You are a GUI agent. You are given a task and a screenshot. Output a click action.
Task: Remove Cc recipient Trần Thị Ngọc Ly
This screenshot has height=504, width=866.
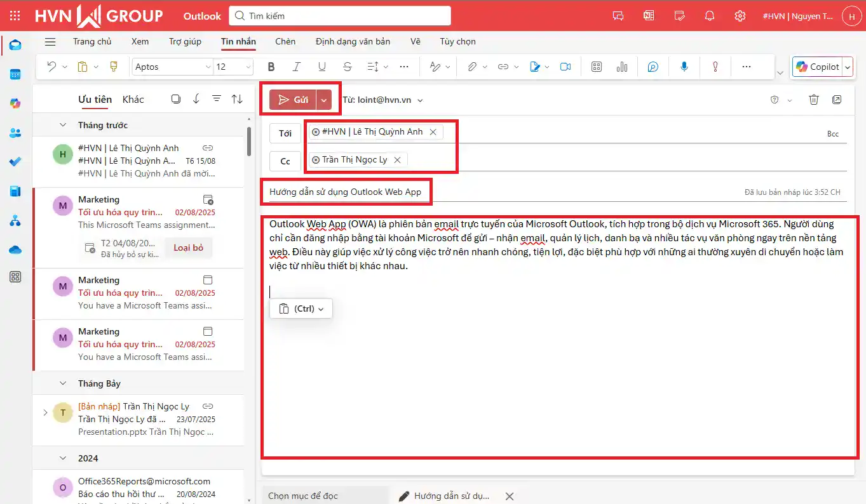(397, 160)
